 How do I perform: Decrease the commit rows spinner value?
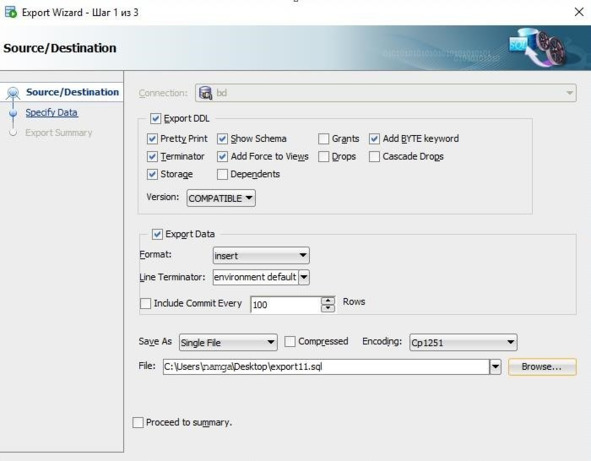(x=328, y=308)
